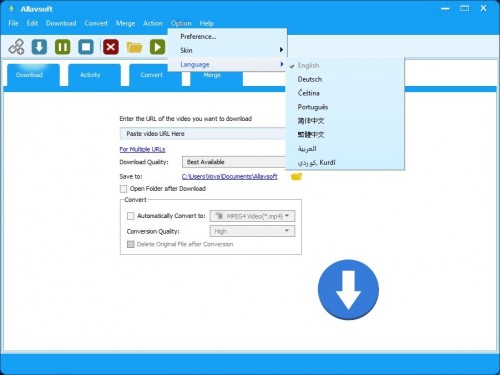Switch to the Merge tab
500x375 pixels.
(217, 78)
